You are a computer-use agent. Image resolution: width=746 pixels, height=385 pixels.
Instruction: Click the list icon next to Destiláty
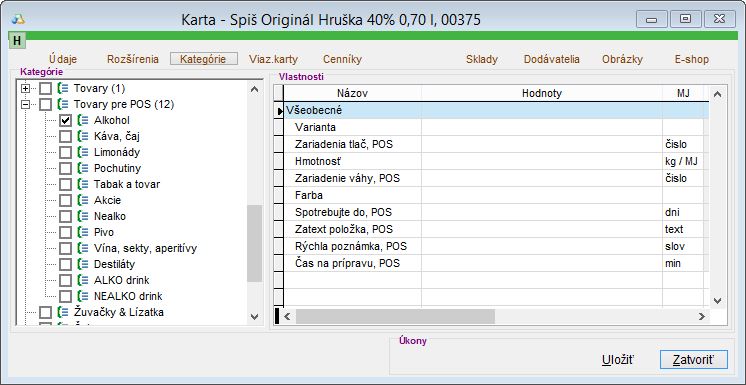(83, 264)
